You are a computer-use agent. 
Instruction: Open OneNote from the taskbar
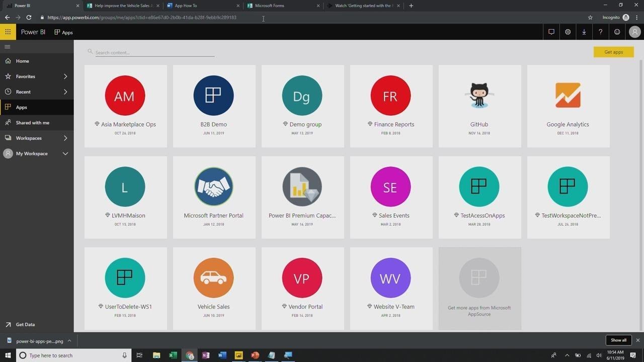pos(206,355)
